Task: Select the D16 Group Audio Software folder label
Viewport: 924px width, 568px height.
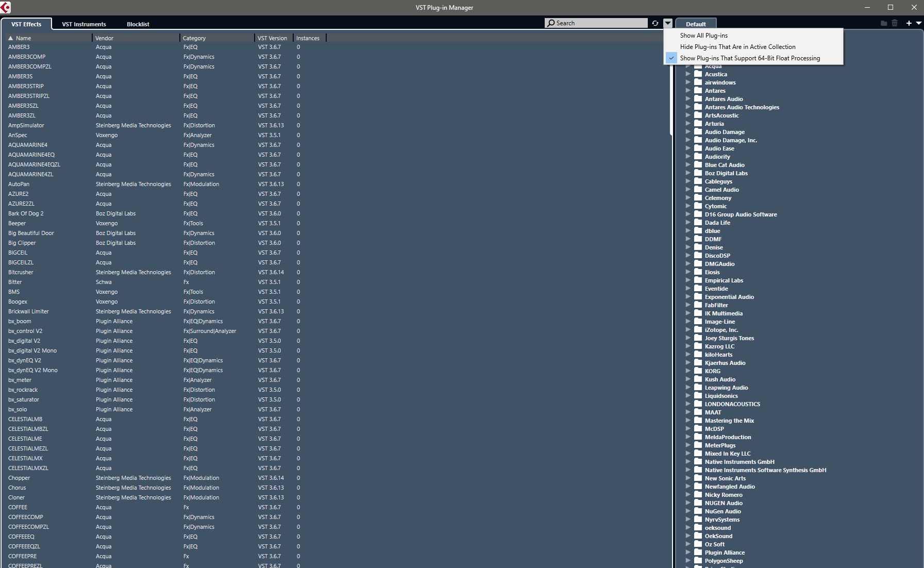Action: tap(741, 214)
